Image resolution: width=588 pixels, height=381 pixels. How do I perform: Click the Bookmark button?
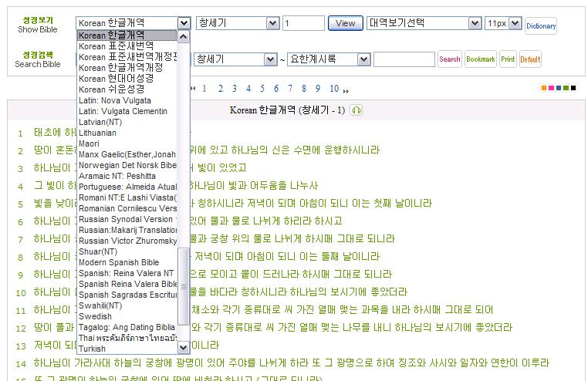coord(480,59)
